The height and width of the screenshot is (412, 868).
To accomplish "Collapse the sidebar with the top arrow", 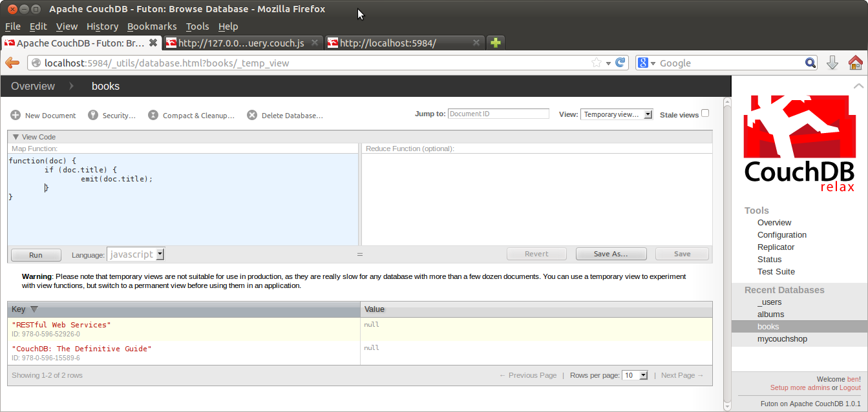I will [x=858, y=86].
